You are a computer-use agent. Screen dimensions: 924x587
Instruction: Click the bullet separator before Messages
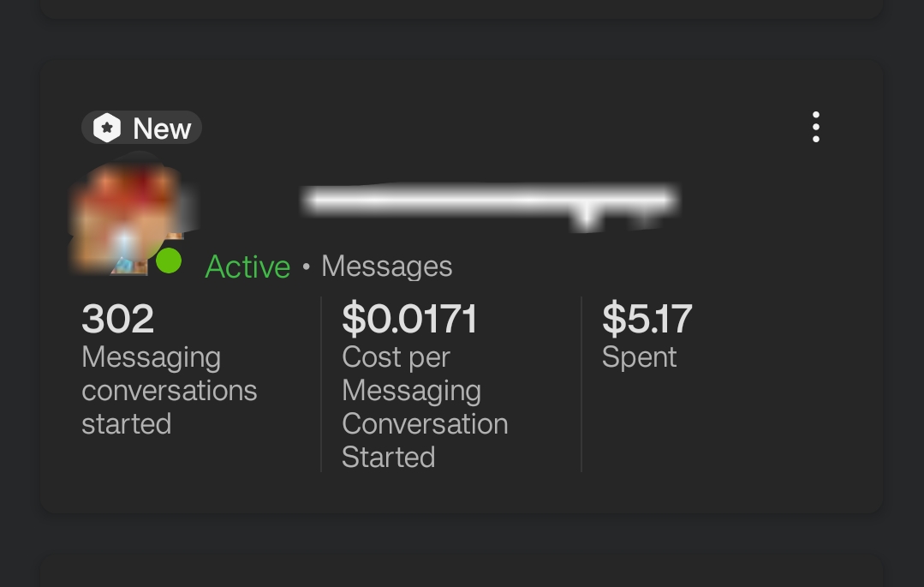(x=306, y=267)
